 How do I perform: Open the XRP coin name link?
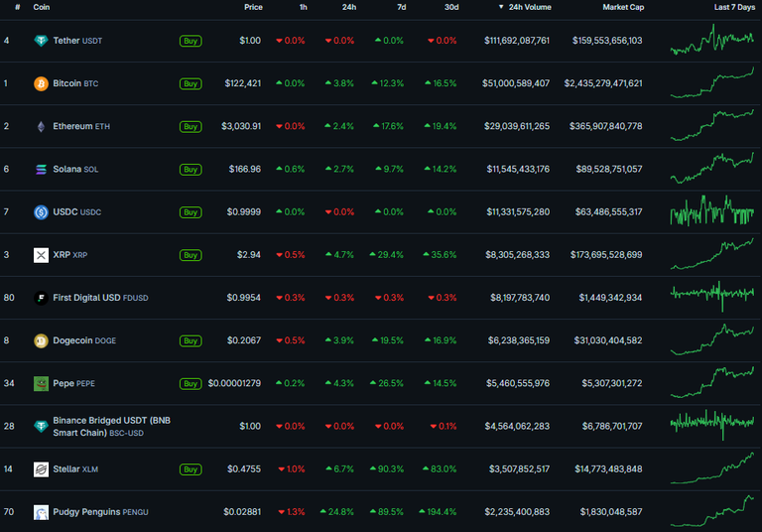[x=70, y=255]
